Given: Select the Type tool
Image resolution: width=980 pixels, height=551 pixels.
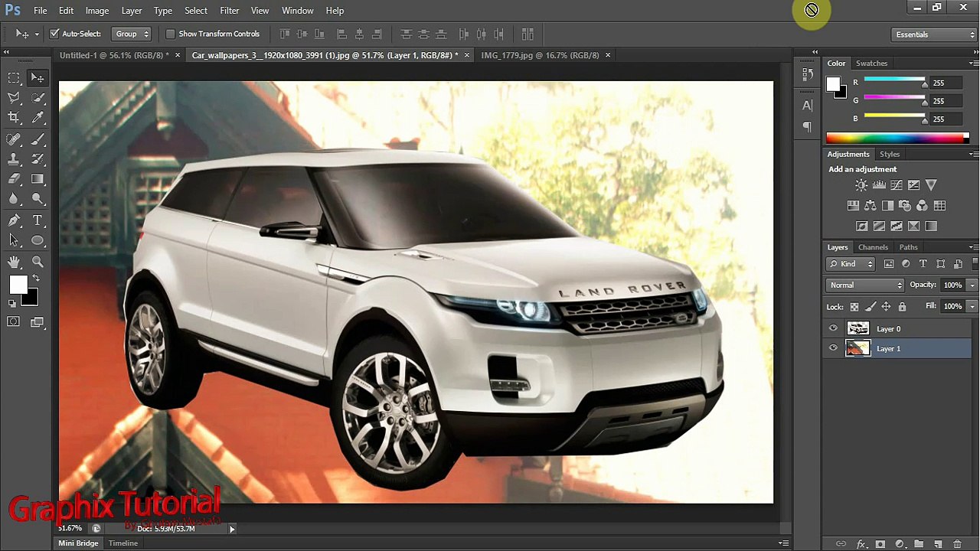Looking at the screenshot, I should pyautogui.click(x=38, y=220).
